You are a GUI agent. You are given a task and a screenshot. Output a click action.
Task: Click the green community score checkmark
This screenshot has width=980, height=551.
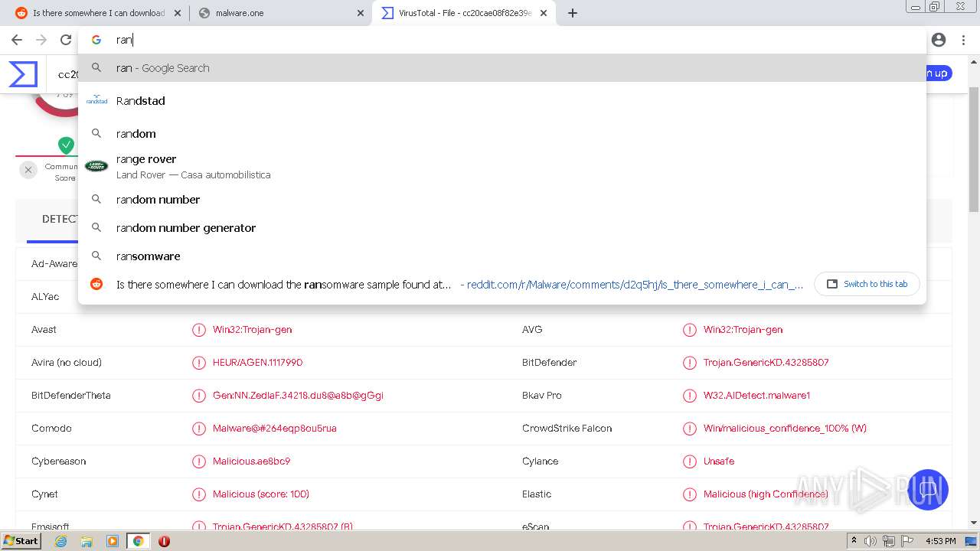pyautogui.click(x=67, y=145)
